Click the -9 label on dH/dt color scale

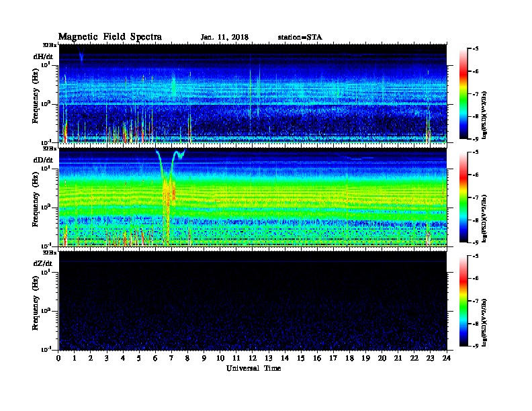[476, 139]
